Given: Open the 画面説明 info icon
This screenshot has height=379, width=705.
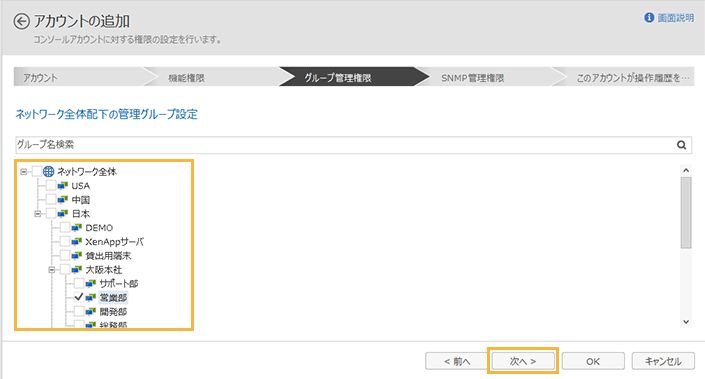Looking at the screenshot, I should 649,18.
